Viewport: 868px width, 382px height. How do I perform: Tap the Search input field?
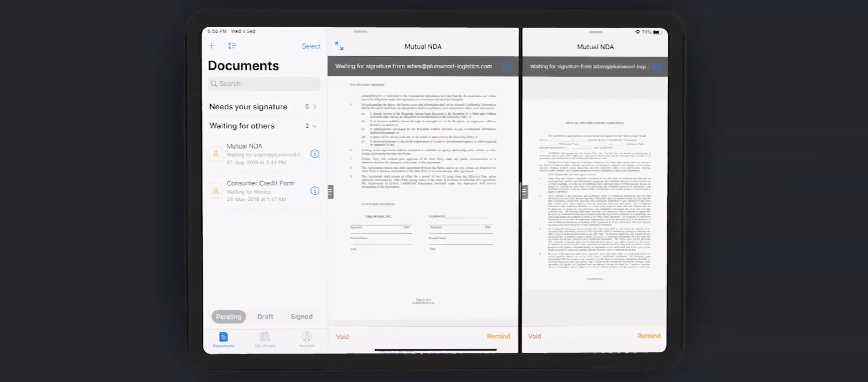pyautogui.click(x=264, y=83)
